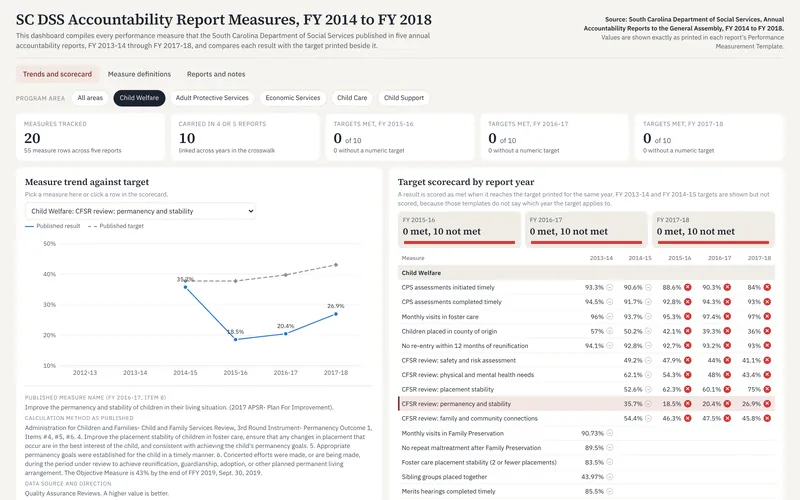
Task: Click not-met icon beside 54.3% health needs
Action: 688,374
